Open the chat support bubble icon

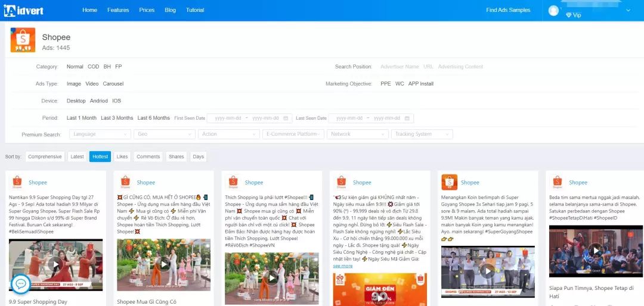[x=20, y=284]
